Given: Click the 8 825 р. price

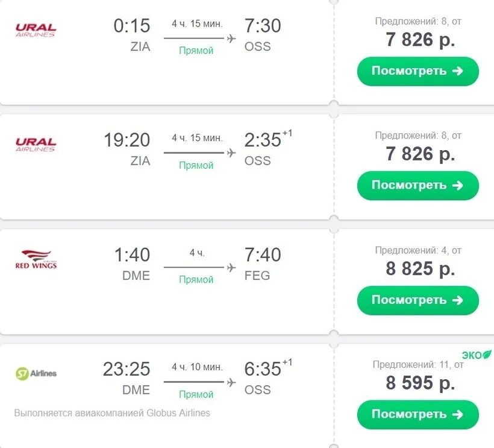Looking at the screenshot, I should coord(420,268).
